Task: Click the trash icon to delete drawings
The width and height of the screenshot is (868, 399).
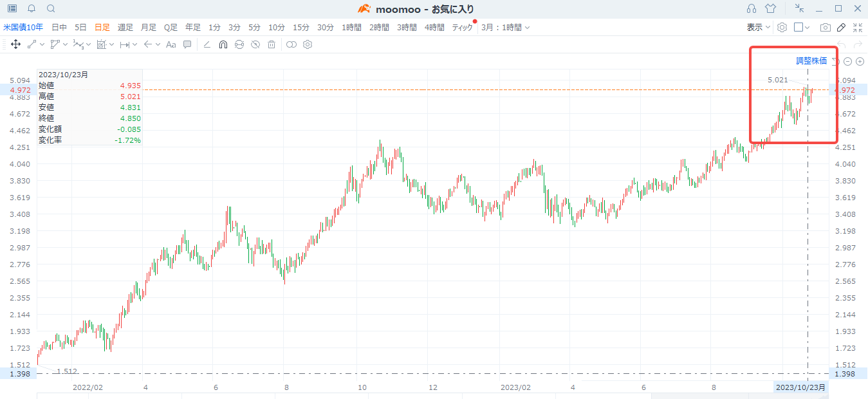Action: (x=272, y=44)
